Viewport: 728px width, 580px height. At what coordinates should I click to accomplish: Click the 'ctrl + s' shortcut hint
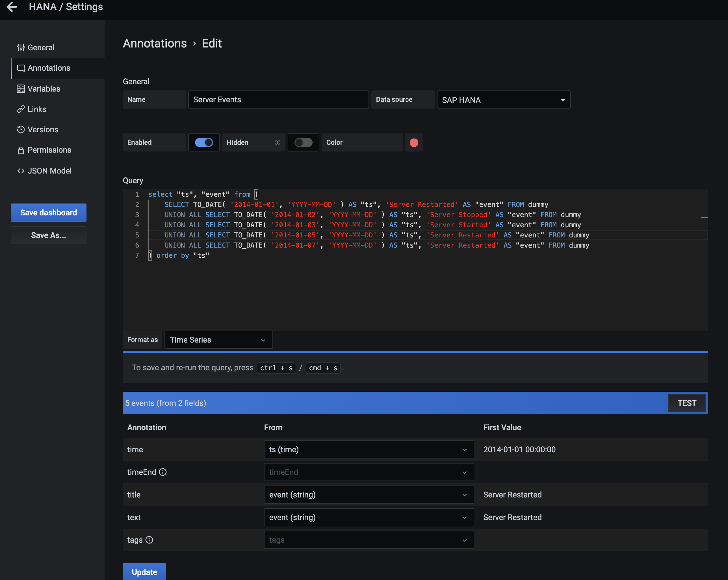(276, 368)
